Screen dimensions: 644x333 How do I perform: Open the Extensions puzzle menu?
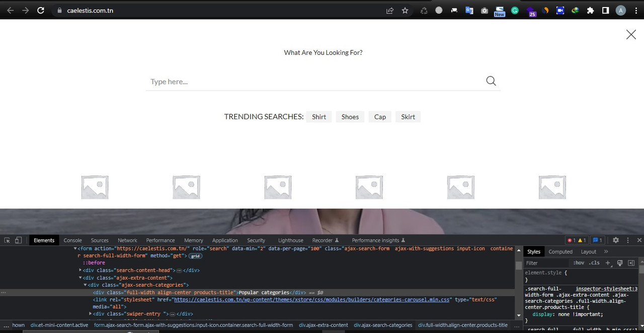(x=591, y=11)
